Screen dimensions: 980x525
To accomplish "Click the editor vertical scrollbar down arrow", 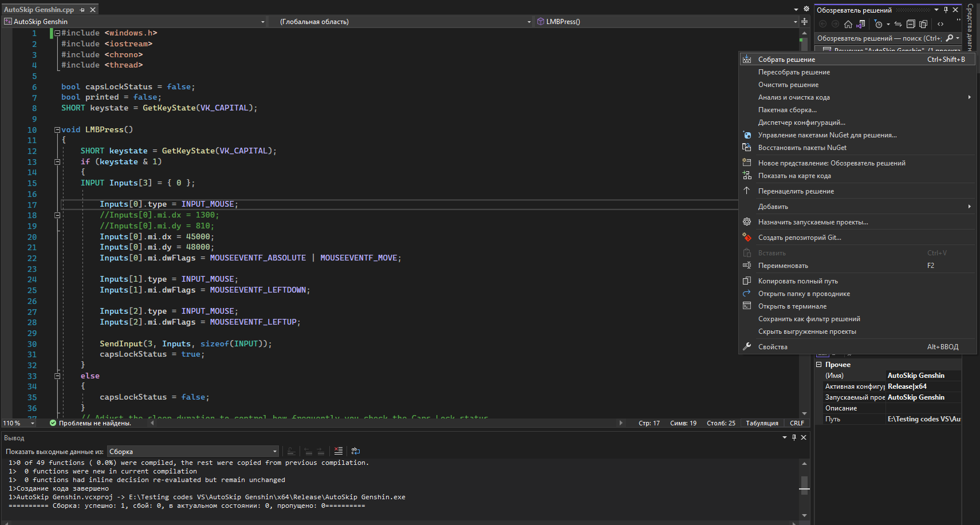I will 804,413.
